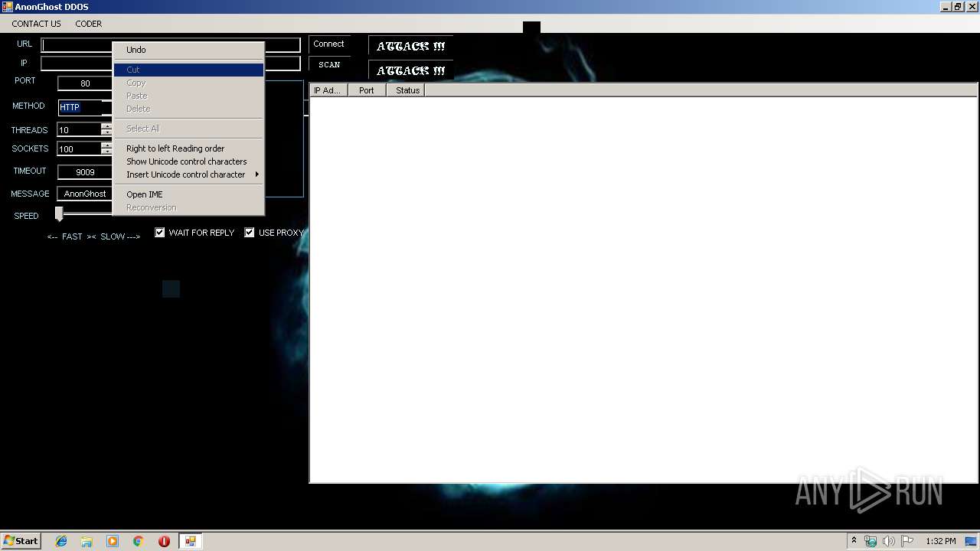The height and width of the screenshot is (551, 980).
Task: Choose Open IME in the context menu
Action: (x=188, y=194)
